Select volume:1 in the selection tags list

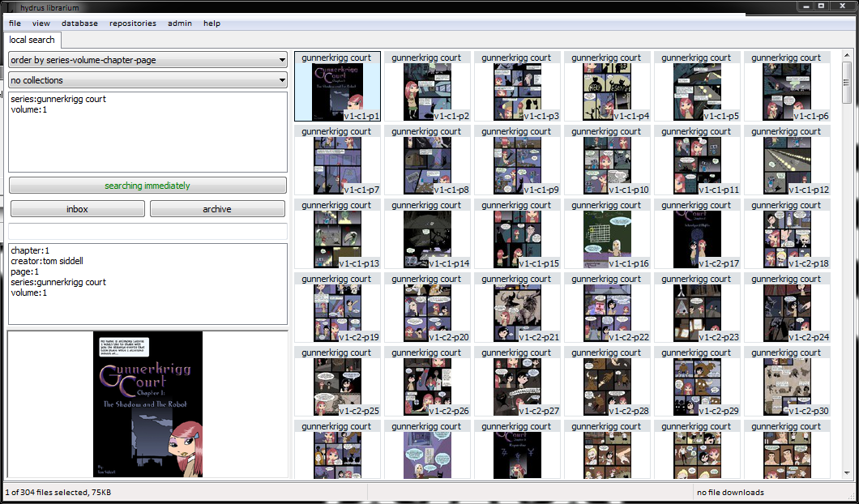pyautogui.click(x=29, y=293)
